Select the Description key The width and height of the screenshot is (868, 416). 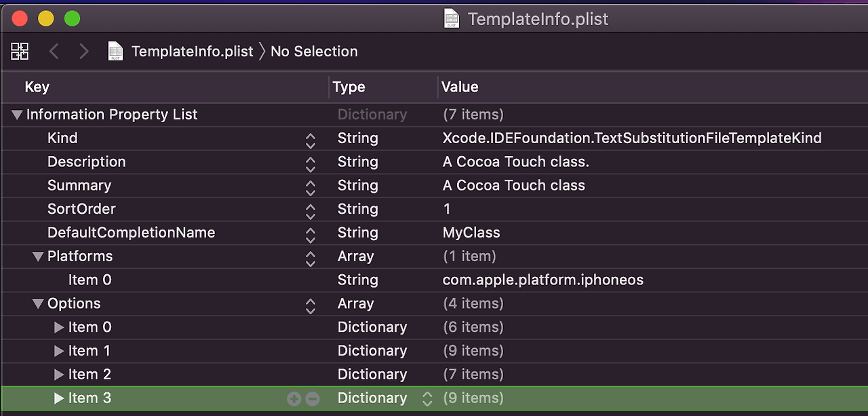pos(86,162)
